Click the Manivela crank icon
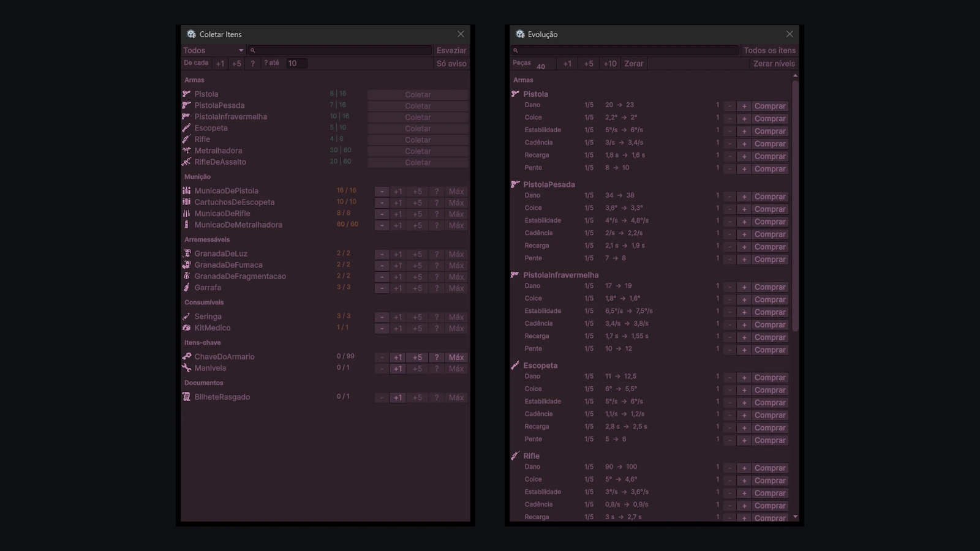 [x=186, y=368]
